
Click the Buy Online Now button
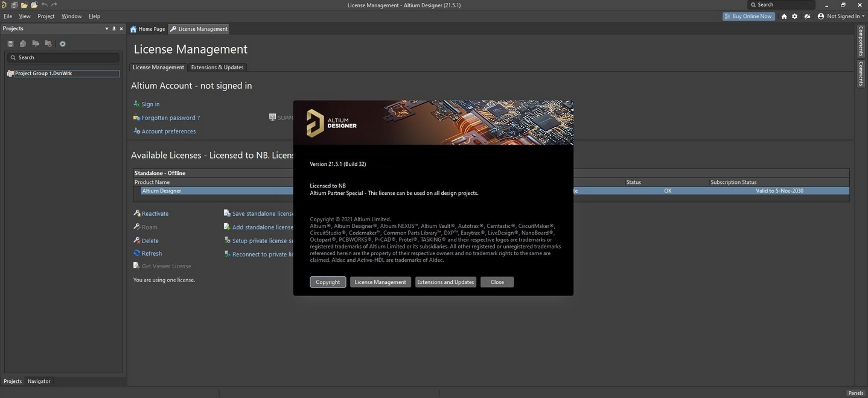[x=748, y=16]
